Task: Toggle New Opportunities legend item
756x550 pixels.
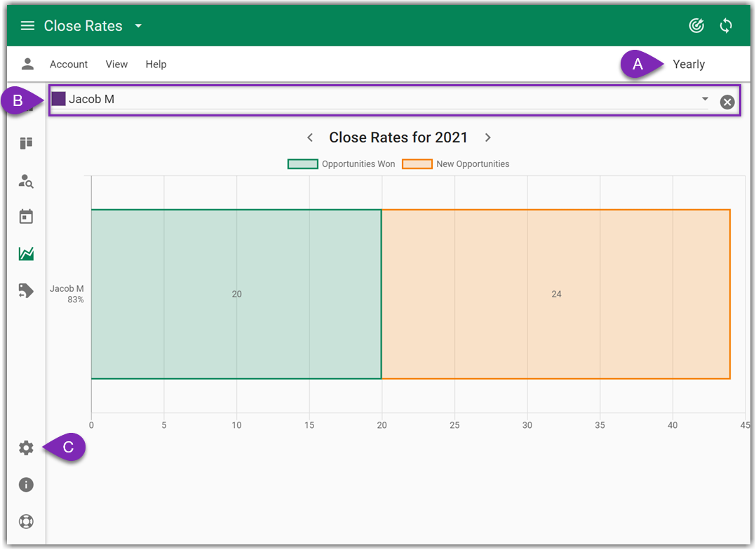Action: pyautogui.click(x=456, y=164)
